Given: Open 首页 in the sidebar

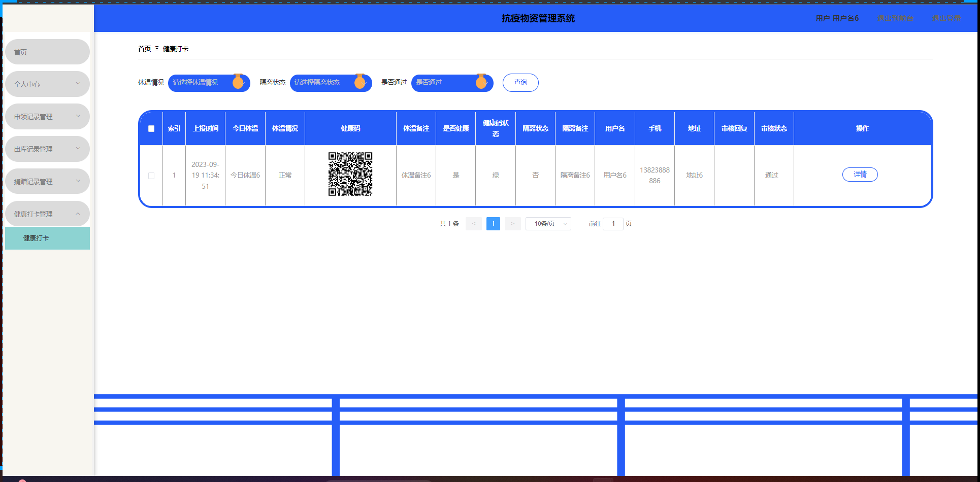Looking at the screenshot, I should point(47,52).
